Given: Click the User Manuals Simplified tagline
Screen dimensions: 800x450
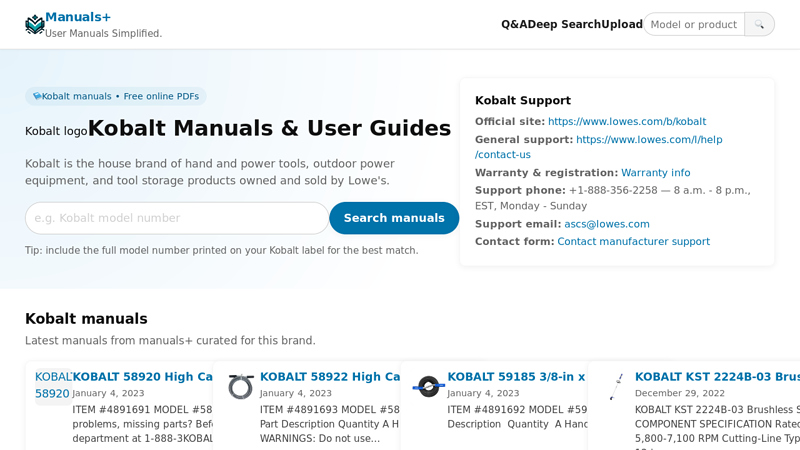Looking at the screenshot, I should click(104, 34).
